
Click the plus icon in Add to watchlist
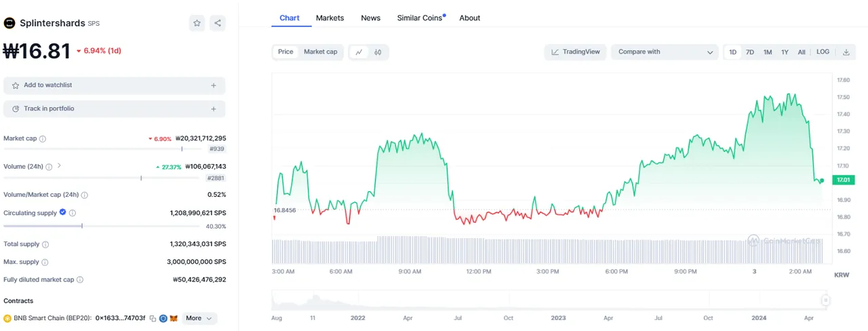tap(214, 85)
